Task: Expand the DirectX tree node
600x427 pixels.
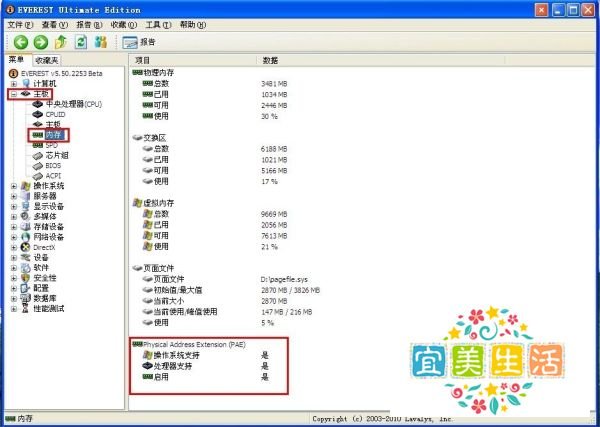Action: coord(14,248)
